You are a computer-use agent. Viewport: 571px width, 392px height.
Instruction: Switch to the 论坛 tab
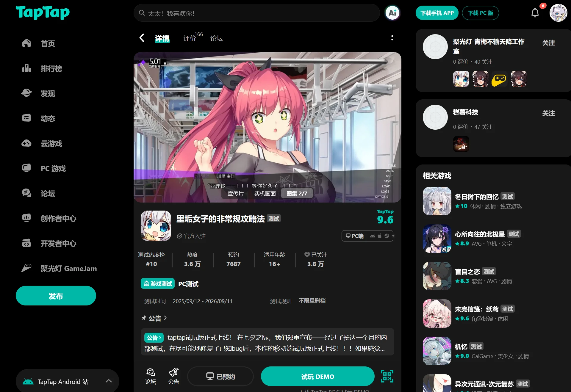[x=217, y=38]
